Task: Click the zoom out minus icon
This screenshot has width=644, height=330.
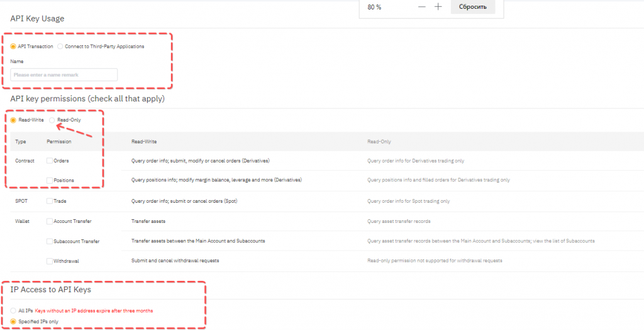Action: coord(422,7)
